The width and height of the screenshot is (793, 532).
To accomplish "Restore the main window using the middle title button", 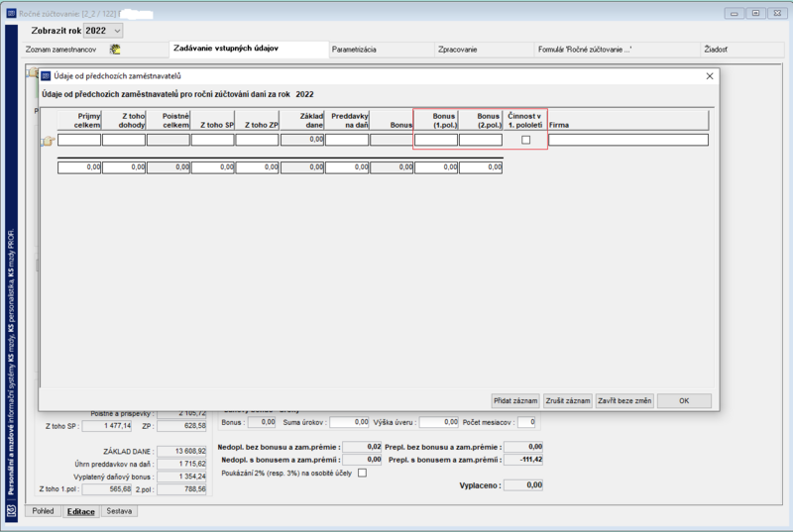I will 755,13.
